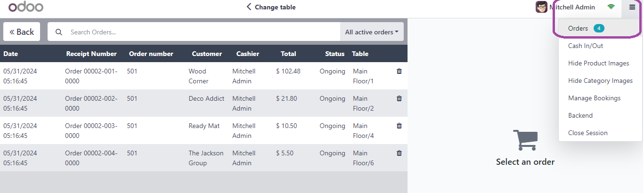Click the hamburger menu icon
Image resolution: width=644 pixels, height=193 pixels.
click(x=632, y=7)
